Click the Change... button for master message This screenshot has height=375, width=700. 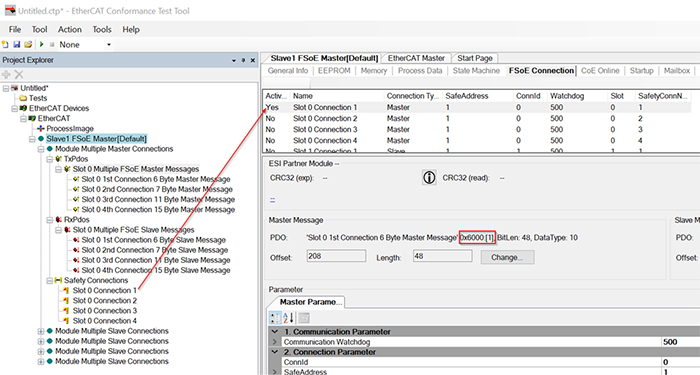[x=507, y=258]
